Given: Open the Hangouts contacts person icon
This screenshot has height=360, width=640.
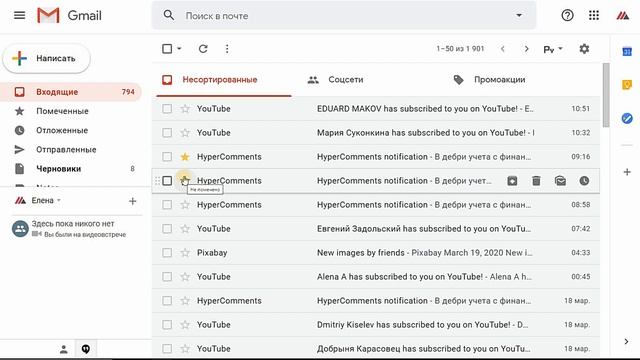Looking at the screenshot, I should (64, 349).
